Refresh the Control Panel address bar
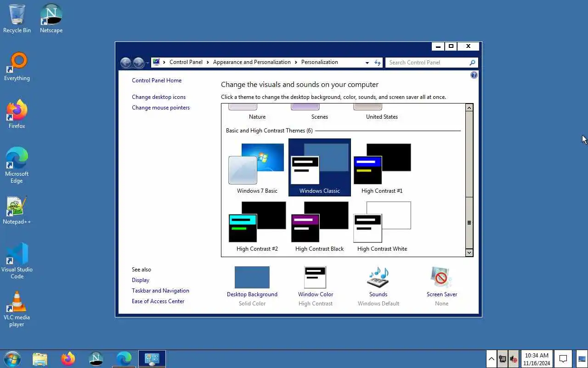This screenshot has width=588, height=368. [378, 63]
